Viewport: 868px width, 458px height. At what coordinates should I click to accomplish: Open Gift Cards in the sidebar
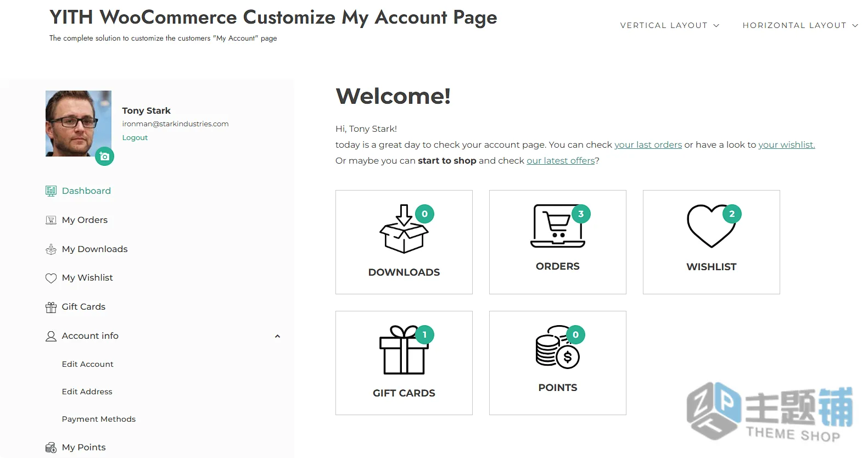pos(83,306)
